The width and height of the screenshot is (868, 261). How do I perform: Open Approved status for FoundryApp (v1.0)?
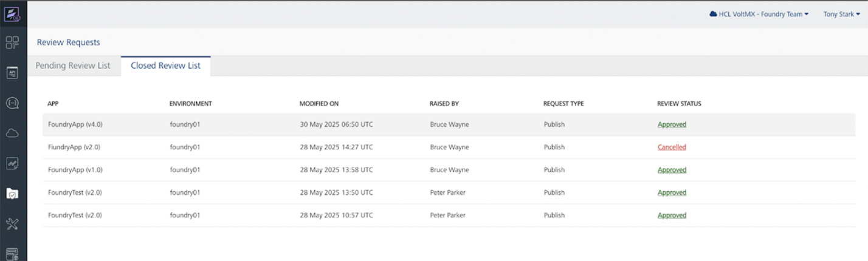point(672,170)
